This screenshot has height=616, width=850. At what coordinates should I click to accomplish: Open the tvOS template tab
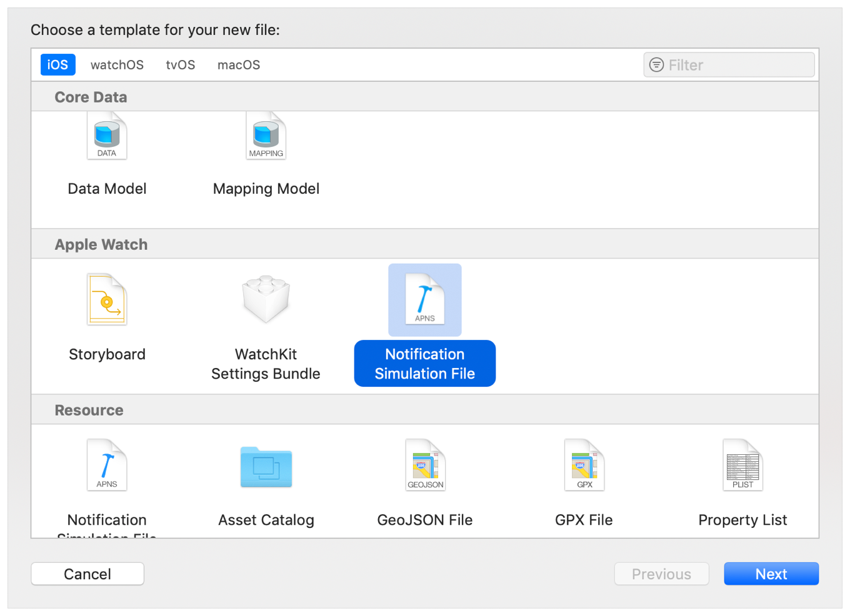pos(181,65)
